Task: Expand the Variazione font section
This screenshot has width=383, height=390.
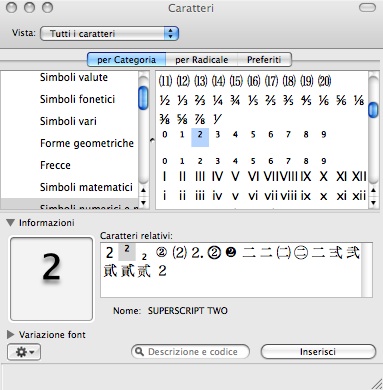Action: 11,334
